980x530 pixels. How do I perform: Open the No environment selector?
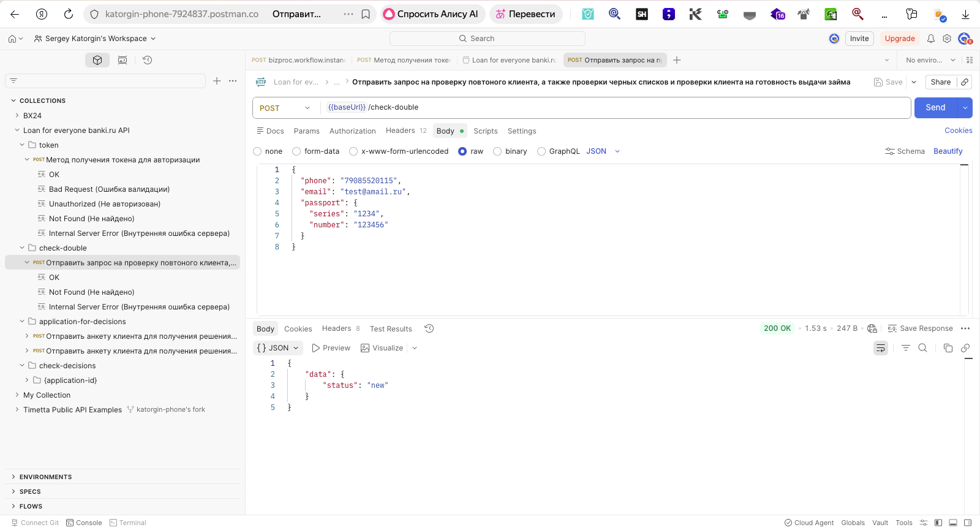coord(930,60)
